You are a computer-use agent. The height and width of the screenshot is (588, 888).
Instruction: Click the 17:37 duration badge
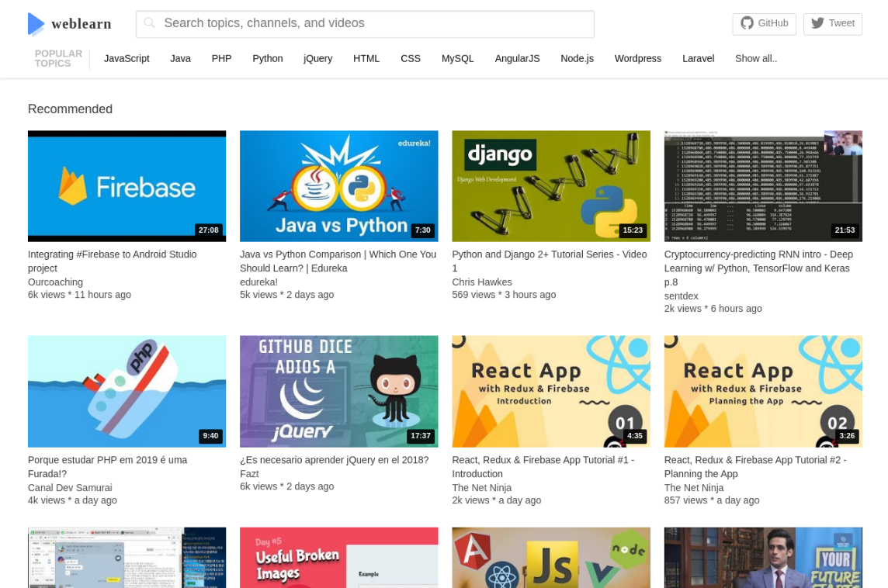point(421,436)
